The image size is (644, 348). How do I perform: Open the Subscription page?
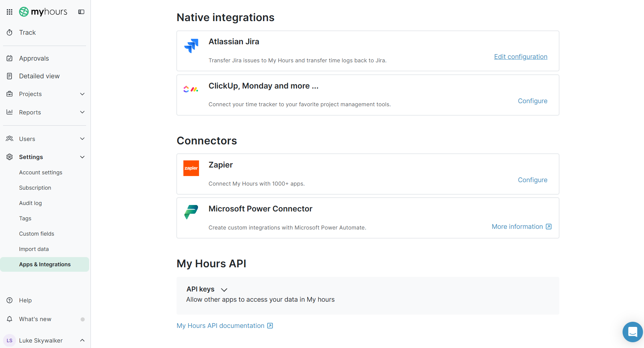(x=35, y=188)
